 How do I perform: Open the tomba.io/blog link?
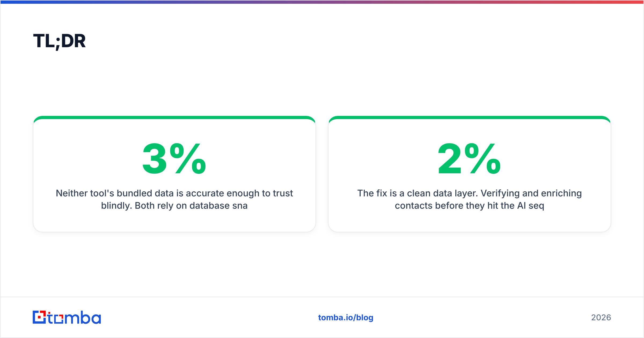pyautogui.click(x=346, y=318)
